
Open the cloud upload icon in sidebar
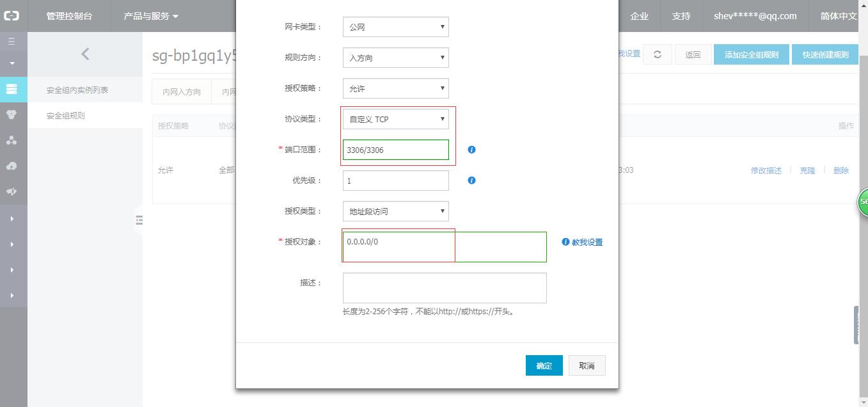12,166
